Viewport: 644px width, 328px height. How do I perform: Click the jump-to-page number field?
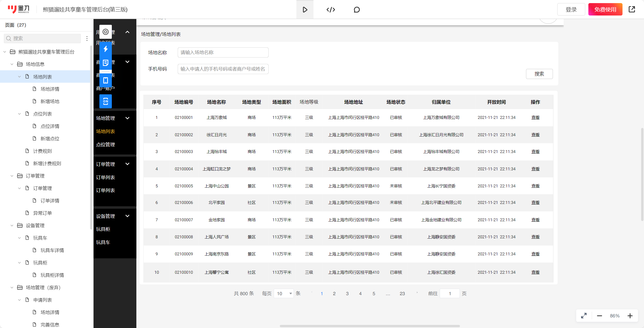point(450,293)
